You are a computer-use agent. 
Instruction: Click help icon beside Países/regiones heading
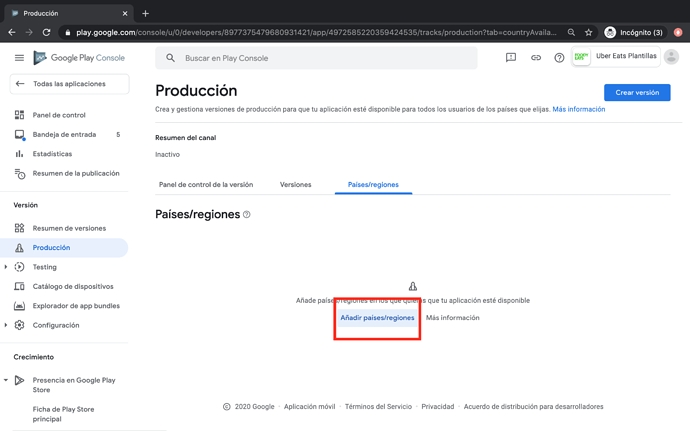(x=247, y=214)
